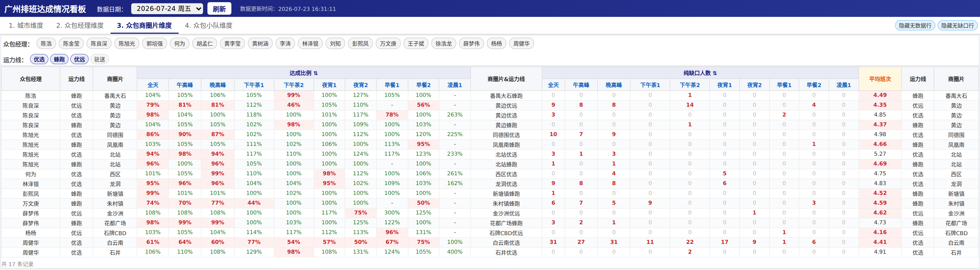Sort by 夜宵1 under 纯缺口人数
Image resolution: width=980 pixels, height=270 pixels.
(x=724, y=85)
